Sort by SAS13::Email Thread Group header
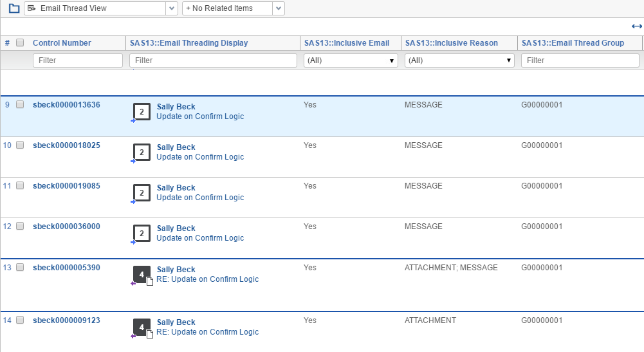This screenshot has height=352, width=644. 573,42
